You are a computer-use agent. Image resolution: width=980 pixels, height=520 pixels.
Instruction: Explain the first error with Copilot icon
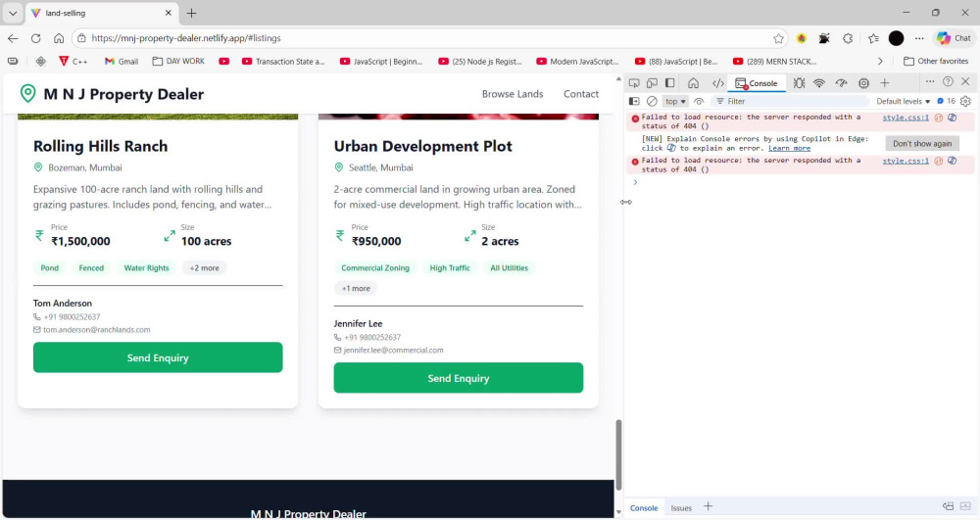(952, 118)
